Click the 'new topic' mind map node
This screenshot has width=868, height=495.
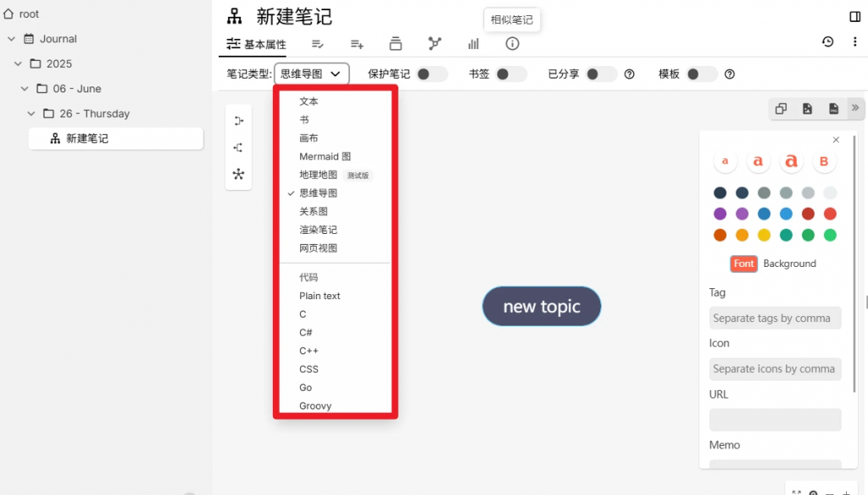[x=542, y=306]
